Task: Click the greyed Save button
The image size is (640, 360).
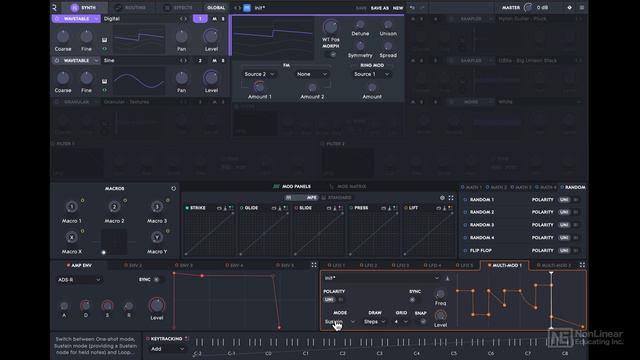Action: click(361, 8)
